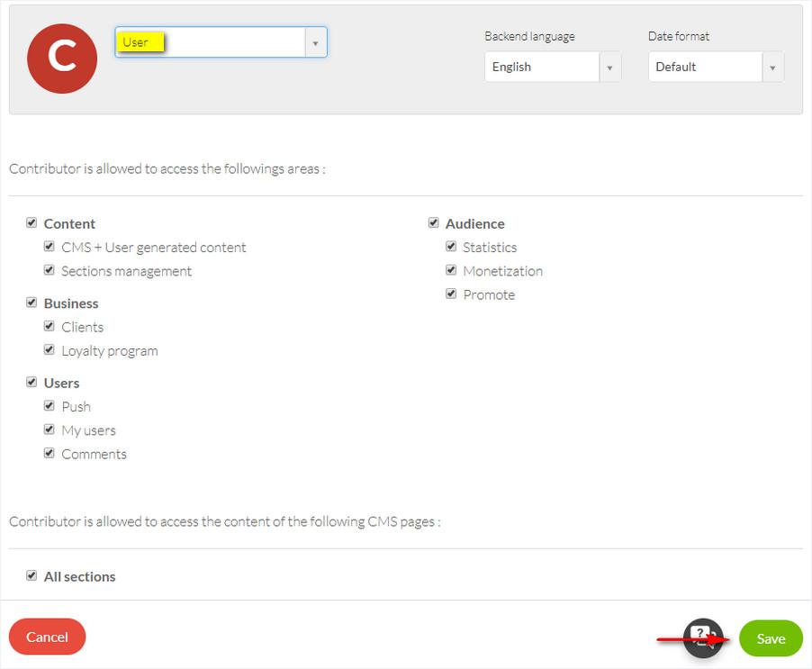Uncheck the Business checkbox

pyautogui.click(x=32, y=303)
